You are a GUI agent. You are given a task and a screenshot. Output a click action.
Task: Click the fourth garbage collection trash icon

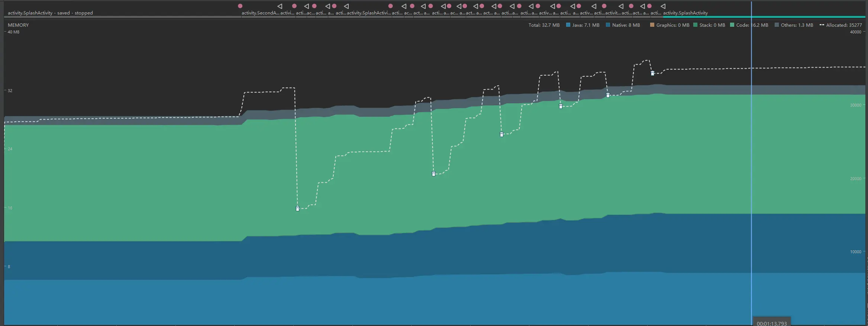point(561,106)
